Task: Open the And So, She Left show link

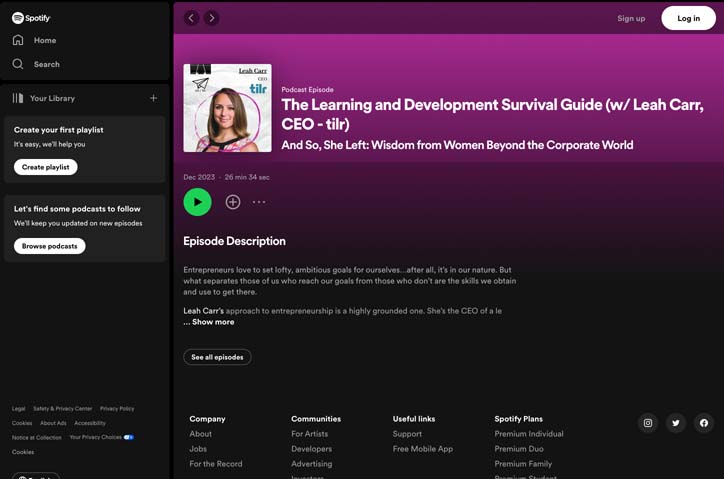Action: point(457,145)
